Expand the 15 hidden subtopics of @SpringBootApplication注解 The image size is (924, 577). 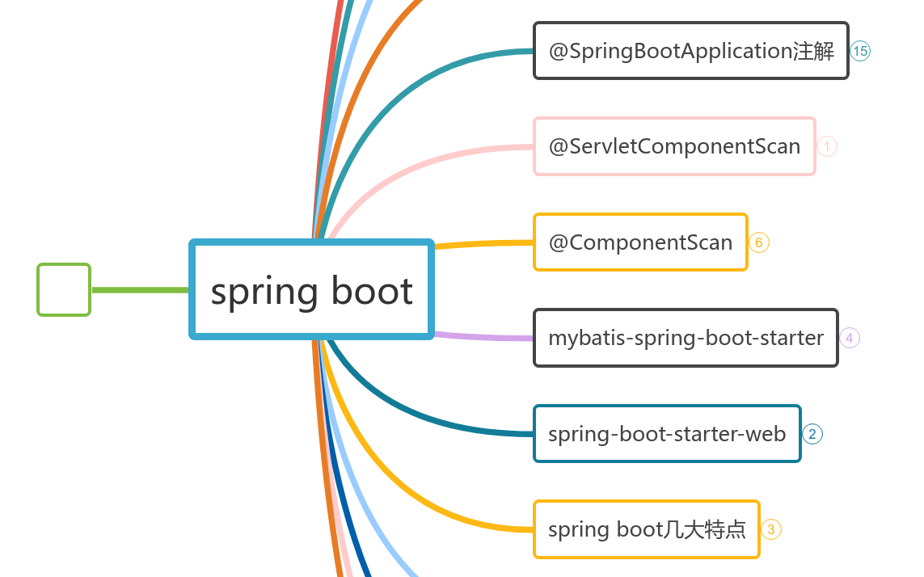pos(859,51)
